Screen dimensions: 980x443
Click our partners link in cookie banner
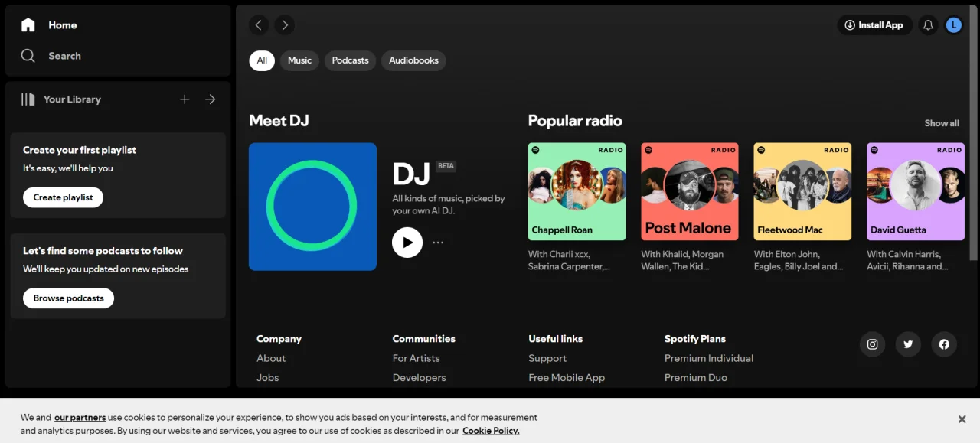tap(80, 418)
